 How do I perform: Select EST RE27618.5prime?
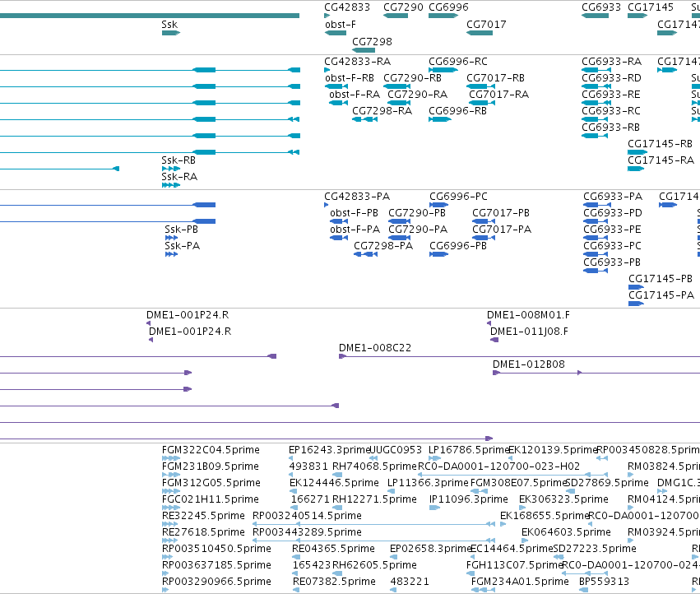[x=203, y=533]
